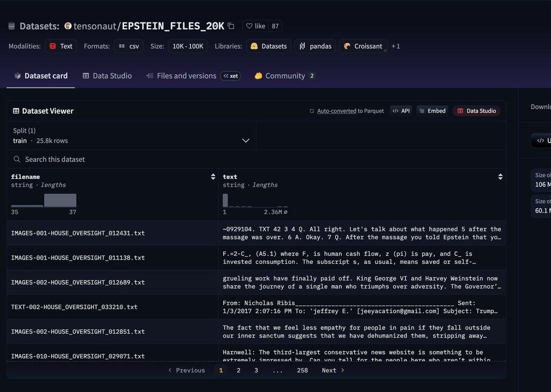Show additional libraries with +1
This screenshot has height=392, width=551.
396,46
